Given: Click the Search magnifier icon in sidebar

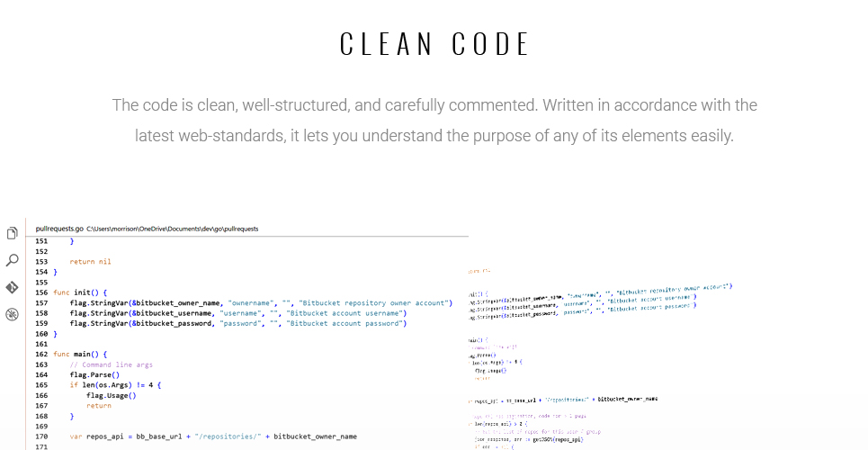Looking at the screenshot, I should click(13, 260).
